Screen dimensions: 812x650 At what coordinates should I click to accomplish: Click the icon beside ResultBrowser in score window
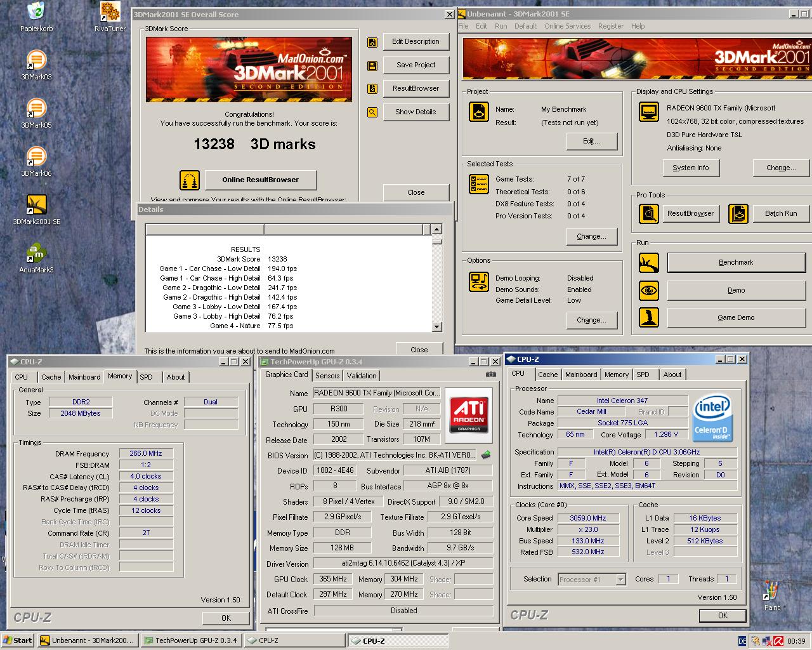point(372,89)
